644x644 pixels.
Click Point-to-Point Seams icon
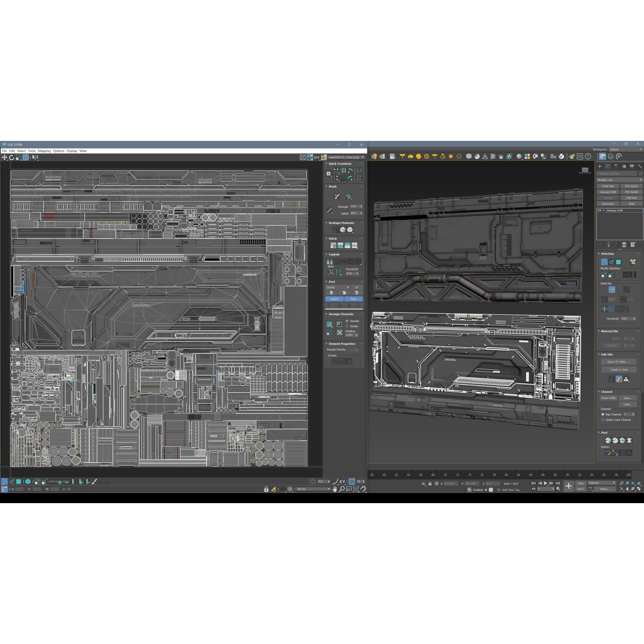pyautogui.click(x=615, y=453)
